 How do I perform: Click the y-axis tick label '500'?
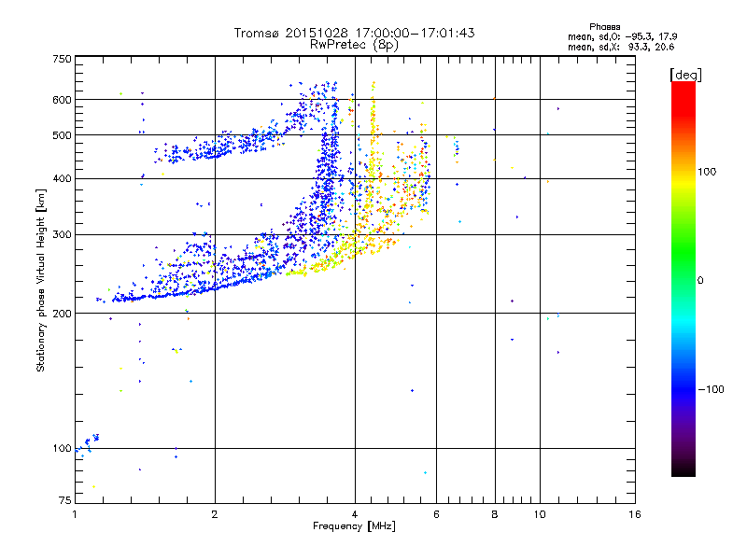[62, 135]
